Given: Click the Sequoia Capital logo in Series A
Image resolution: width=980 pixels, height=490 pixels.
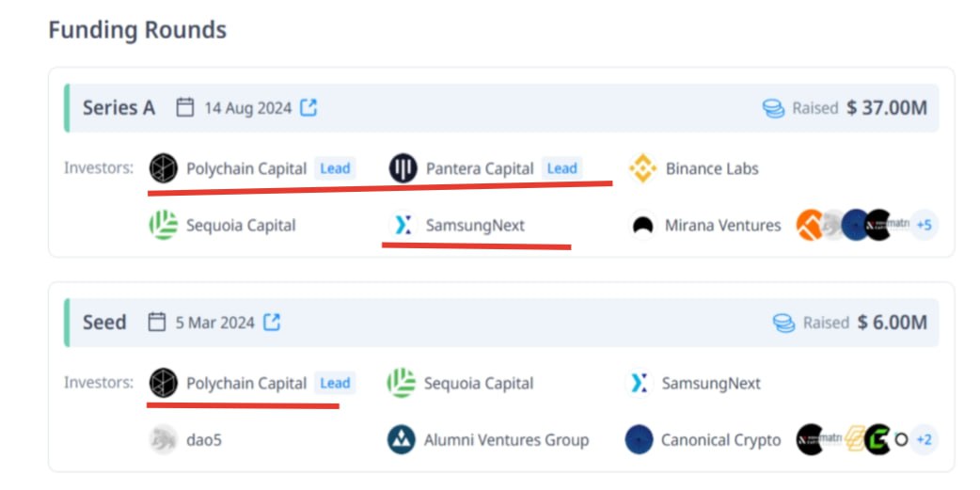Looking at the screenshot, I should [x=164, y=225].
